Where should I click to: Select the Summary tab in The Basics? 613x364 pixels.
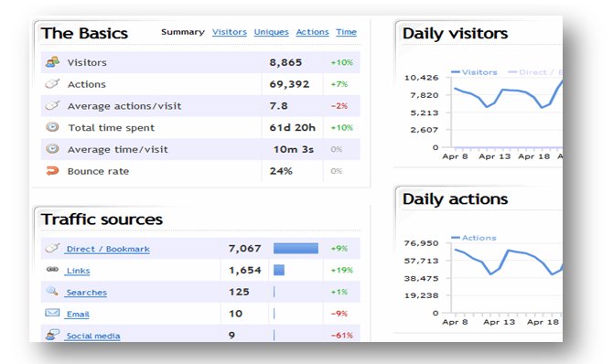(183, 32)
